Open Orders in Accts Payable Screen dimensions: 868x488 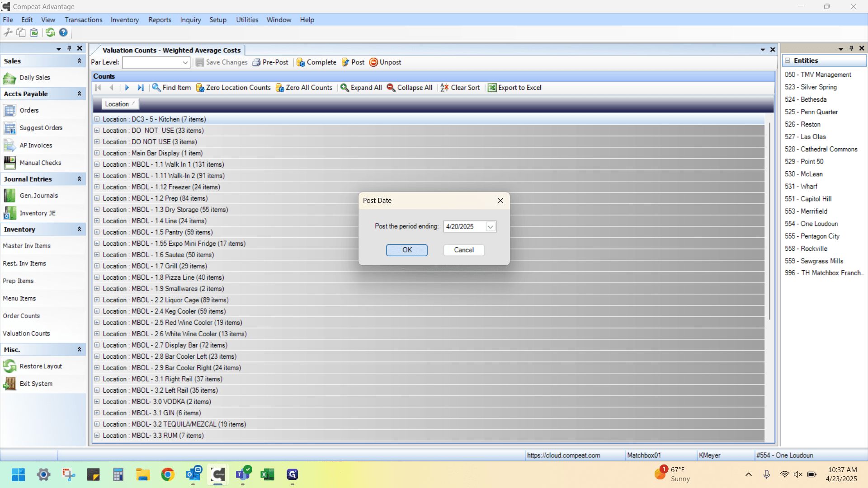point(29,110)
